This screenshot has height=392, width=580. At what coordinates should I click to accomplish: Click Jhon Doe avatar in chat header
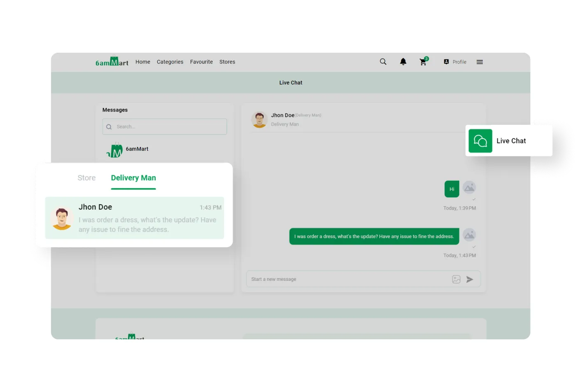[x=260, y=119]
